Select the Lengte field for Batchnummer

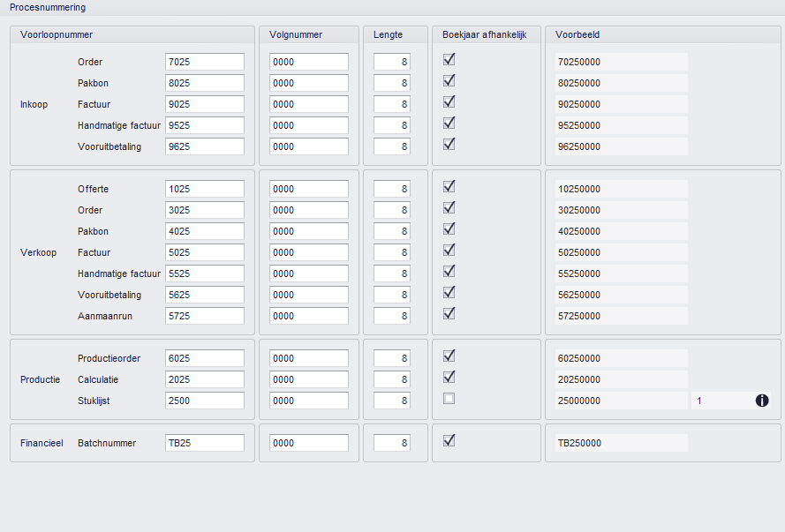coord(392,443)
